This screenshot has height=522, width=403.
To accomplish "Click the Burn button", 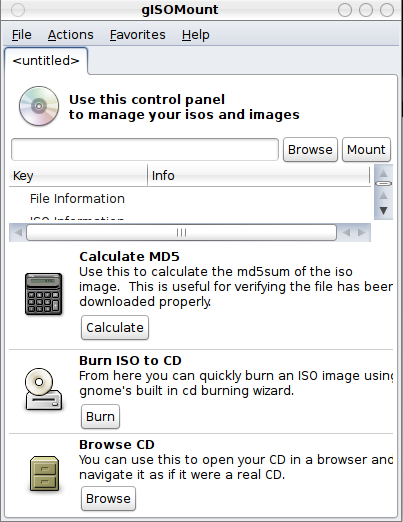I will pos(100,417).
